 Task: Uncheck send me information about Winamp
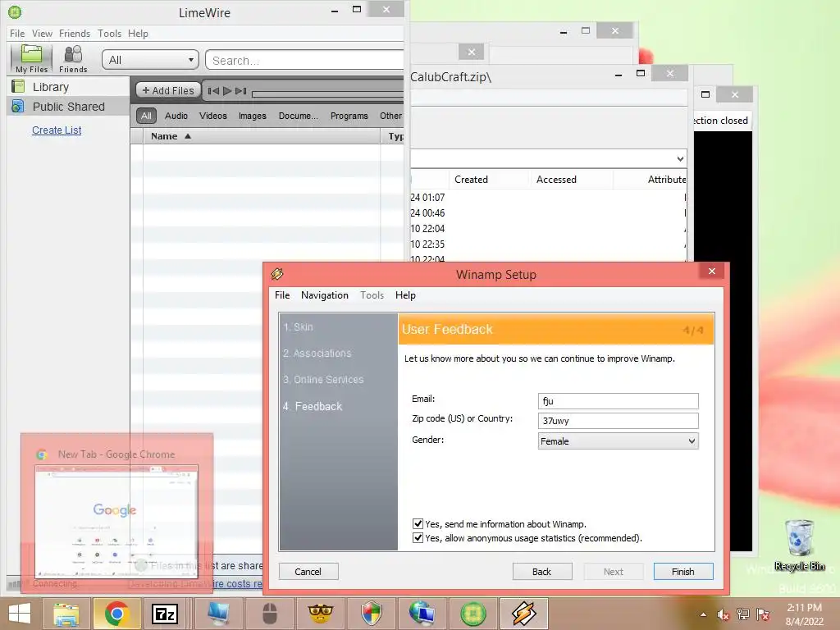418,524
